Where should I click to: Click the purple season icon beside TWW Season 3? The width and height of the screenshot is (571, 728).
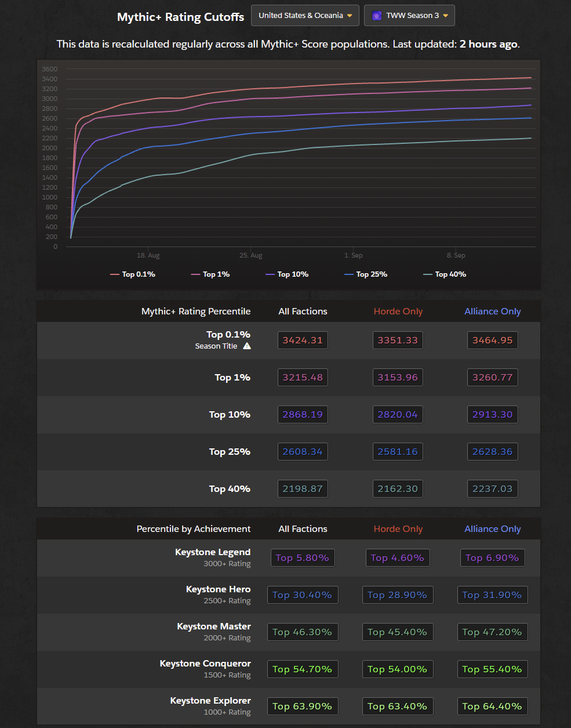(377, 16)
